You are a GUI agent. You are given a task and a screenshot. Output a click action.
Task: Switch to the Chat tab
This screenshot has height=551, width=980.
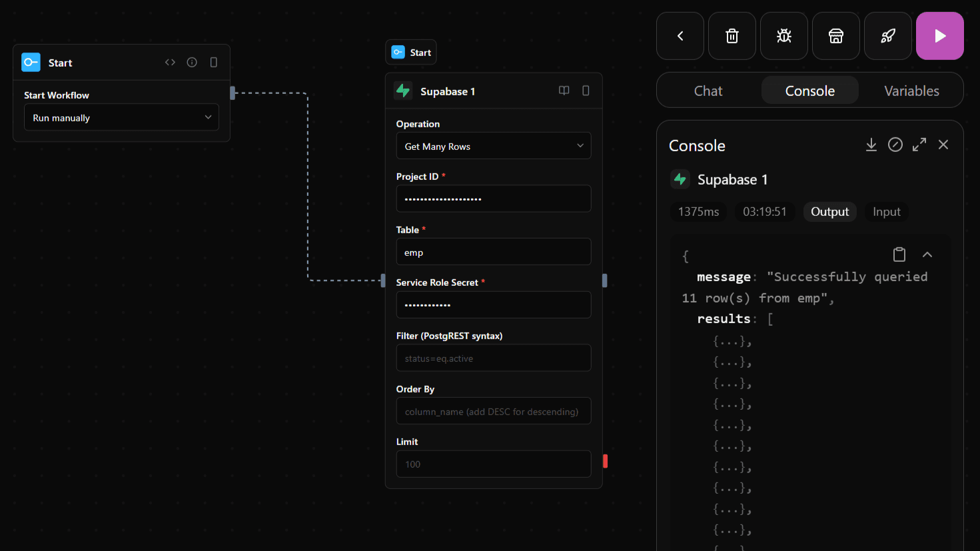click(708, 91)
